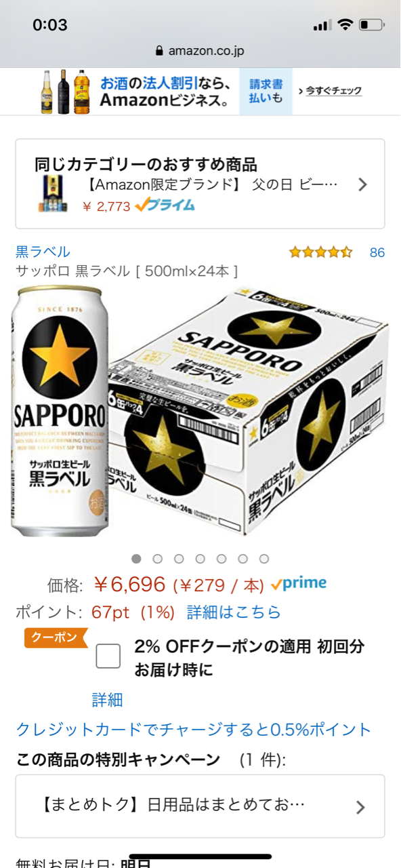Select the last image carousel dot
401x868 pixels.
point(264,559)
